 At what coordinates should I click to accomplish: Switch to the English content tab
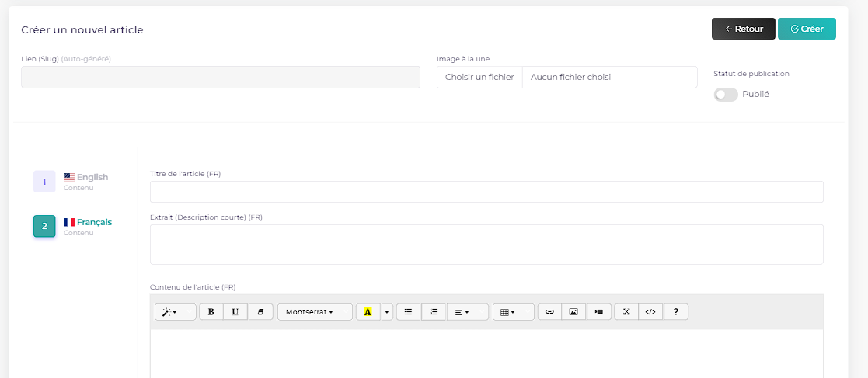point(85,182)
